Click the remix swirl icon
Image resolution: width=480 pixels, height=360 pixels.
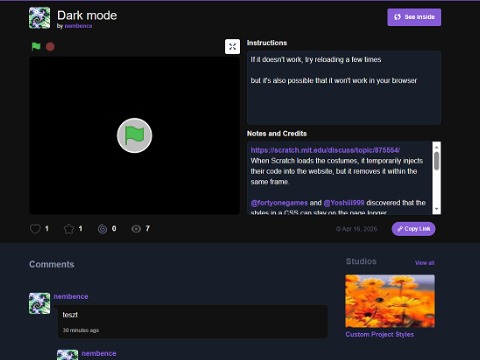click(x=102, y=229)
